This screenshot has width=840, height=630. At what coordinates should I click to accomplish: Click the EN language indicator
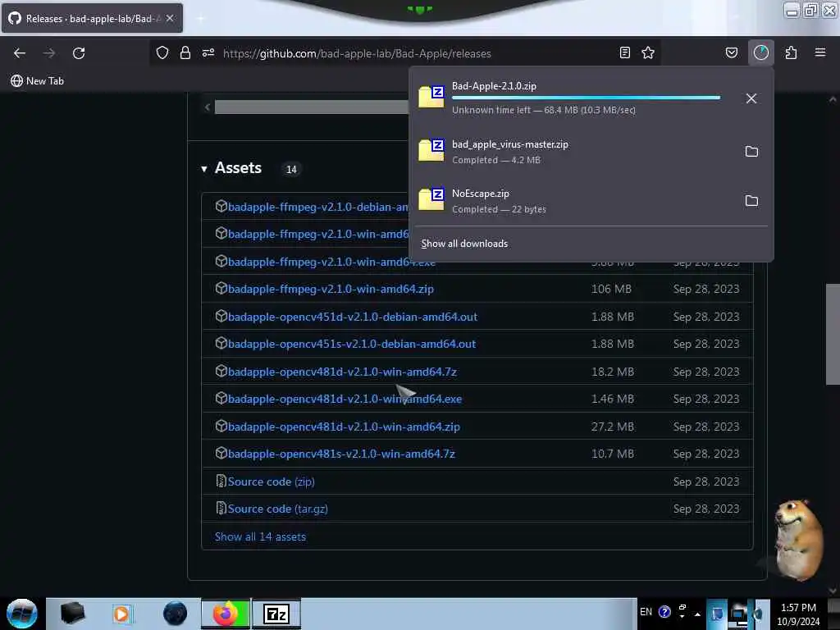(x=646, y=612)
